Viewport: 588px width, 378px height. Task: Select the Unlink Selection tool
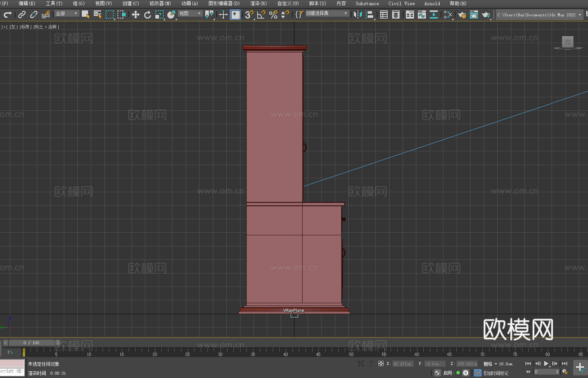tap(33, 14)
